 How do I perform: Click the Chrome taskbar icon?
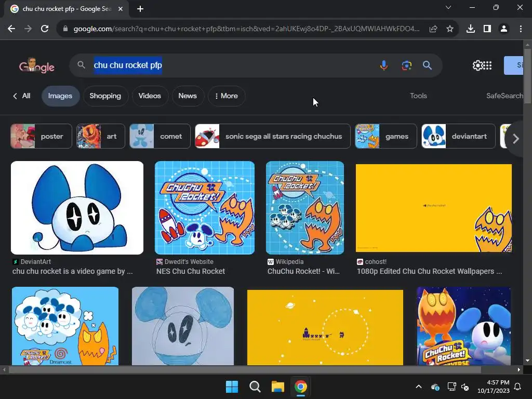301,387
